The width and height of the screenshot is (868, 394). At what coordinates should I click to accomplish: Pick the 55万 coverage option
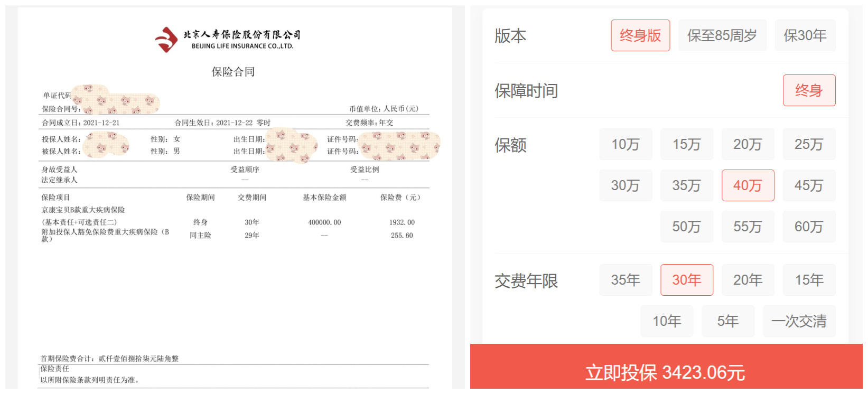pyautogui.click(x=748, y=227)
